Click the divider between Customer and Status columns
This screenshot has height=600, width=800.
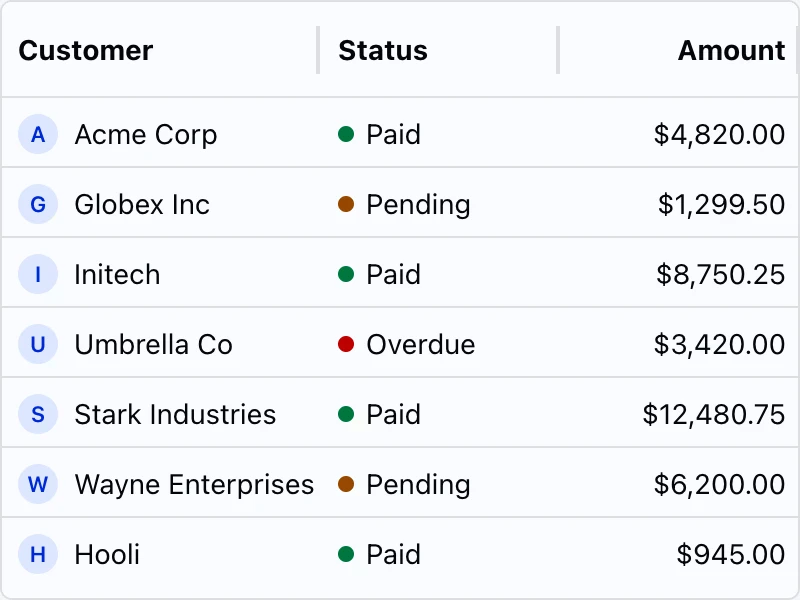click(318, 50)
